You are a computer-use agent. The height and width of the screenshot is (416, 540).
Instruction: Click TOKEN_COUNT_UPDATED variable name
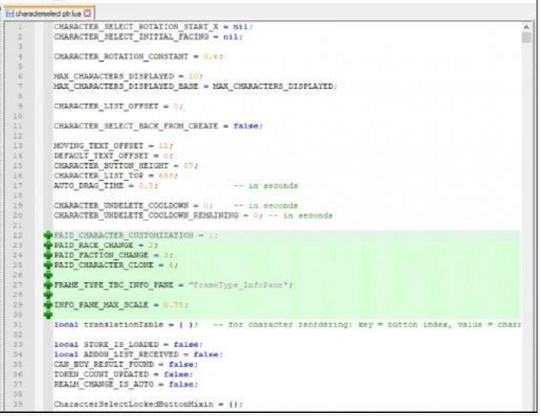point(101,374)
